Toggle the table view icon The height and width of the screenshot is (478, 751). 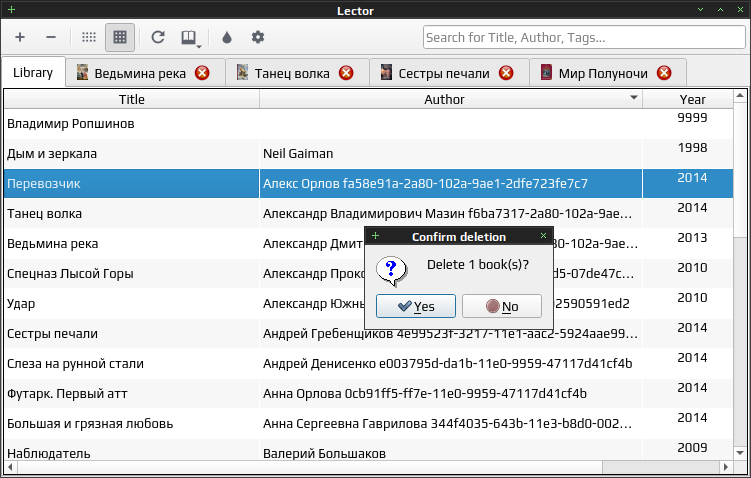(120, 37)
